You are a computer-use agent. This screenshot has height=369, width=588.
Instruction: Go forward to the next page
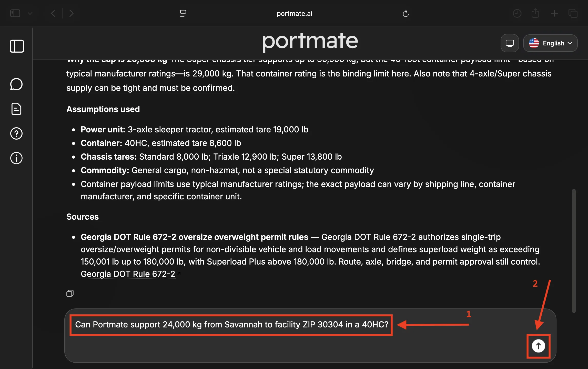click(x=72, y=13)
